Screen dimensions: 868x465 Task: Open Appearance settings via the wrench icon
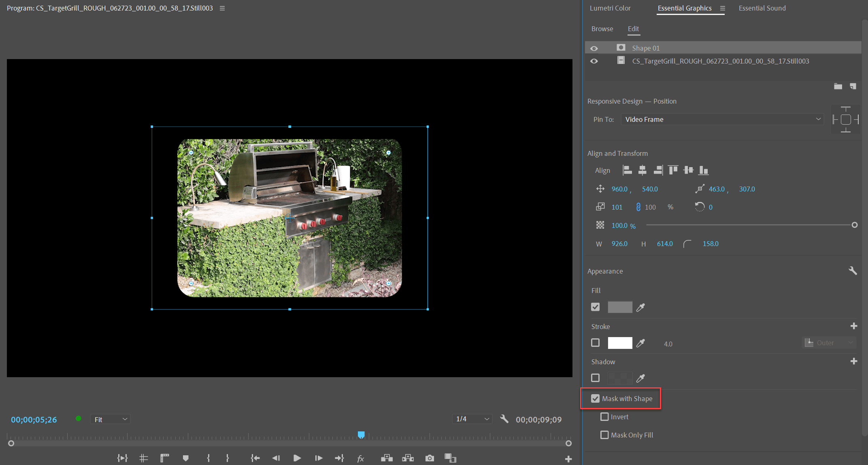(x=853, y=270)
